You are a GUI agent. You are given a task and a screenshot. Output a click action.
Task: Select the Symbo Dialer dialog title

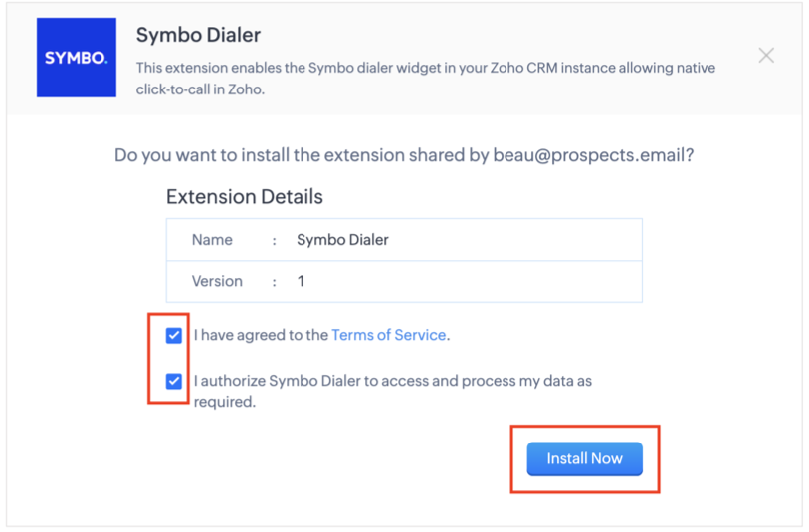pos(198,35)
